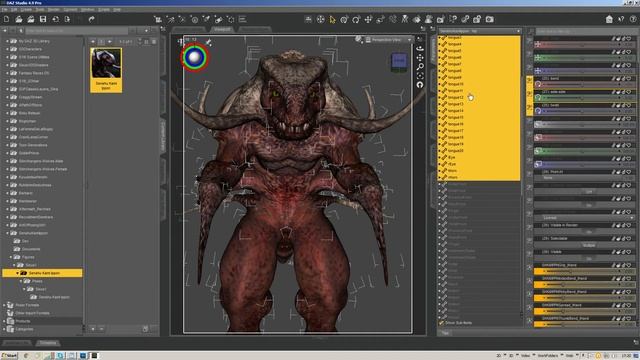Image resolution: width=640 pixels, height=360 pixels.
Task: Click the camera Render icon in top toolbar
Action: (x=489, y=19)
